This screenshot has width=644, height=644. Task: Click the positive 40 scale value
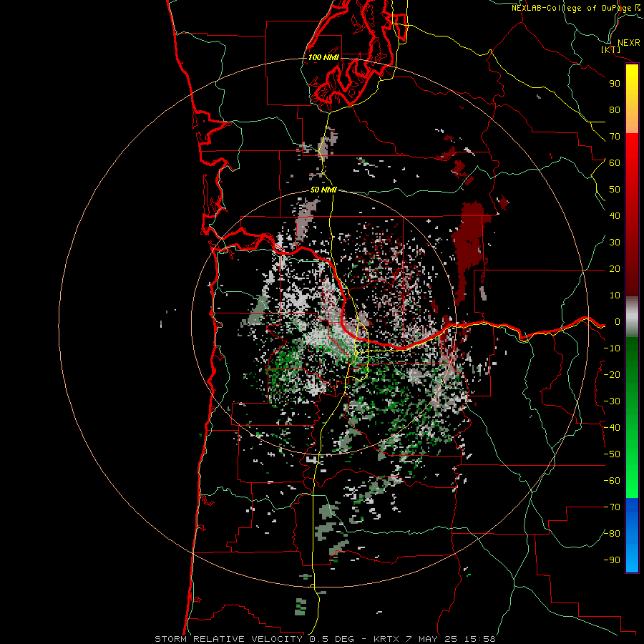(615, 216)
